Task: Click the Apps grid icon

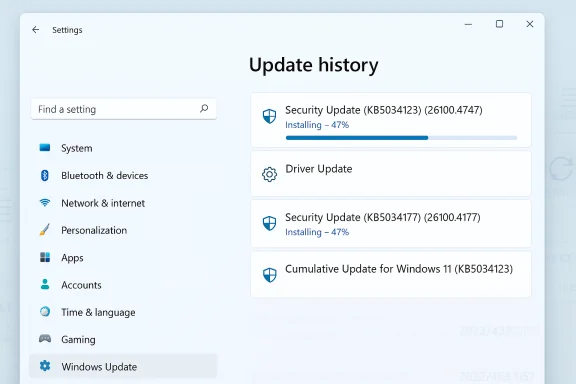Action: tap(45, 257)
